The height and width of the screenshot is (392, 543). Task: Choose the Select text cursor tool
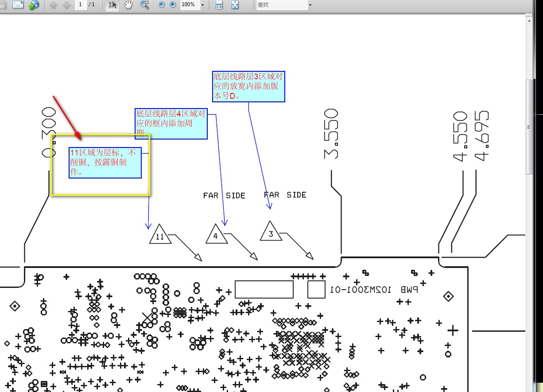[x=112, y=5]
